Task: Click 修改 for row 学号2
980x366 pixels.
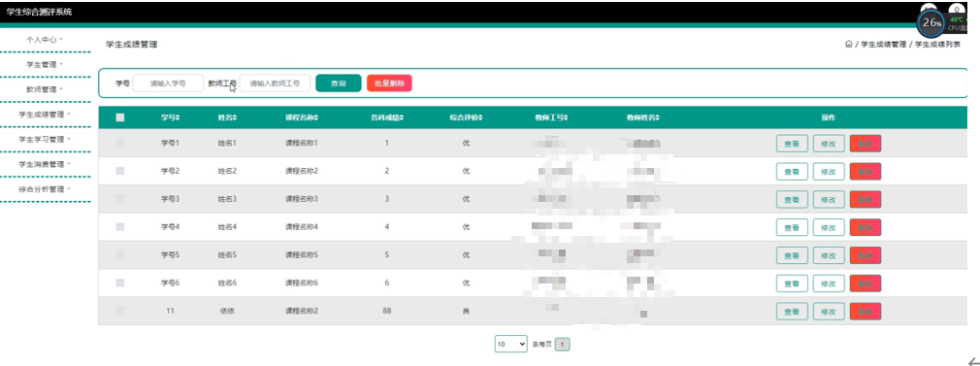Action: (x=829, y=172)
